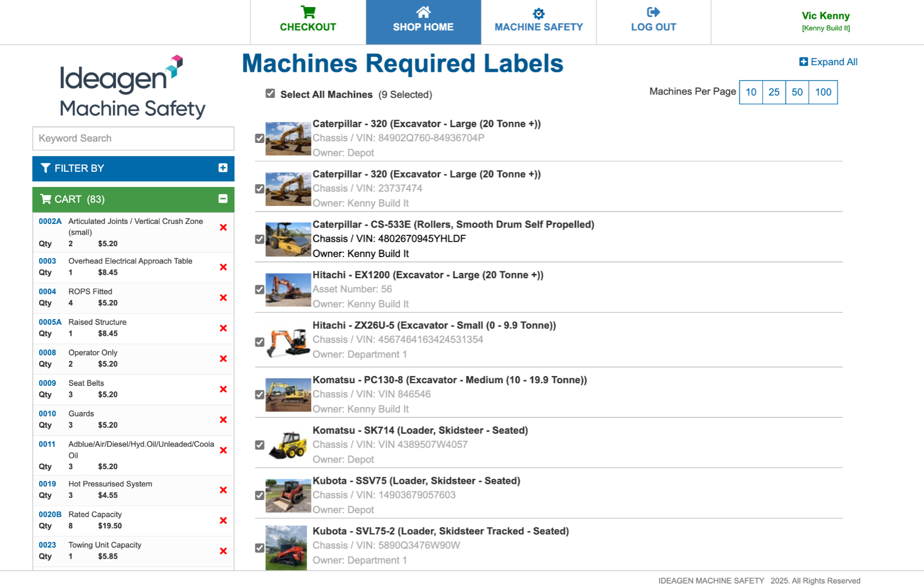Click the Machine Safety gear icon
This screenshot has height=587, width=924.
538,13
